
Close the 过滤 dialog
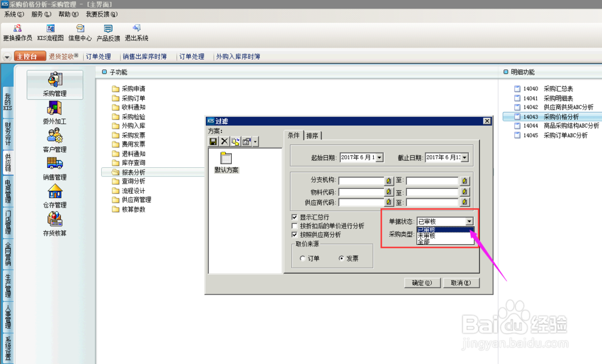tap(487, 121)
